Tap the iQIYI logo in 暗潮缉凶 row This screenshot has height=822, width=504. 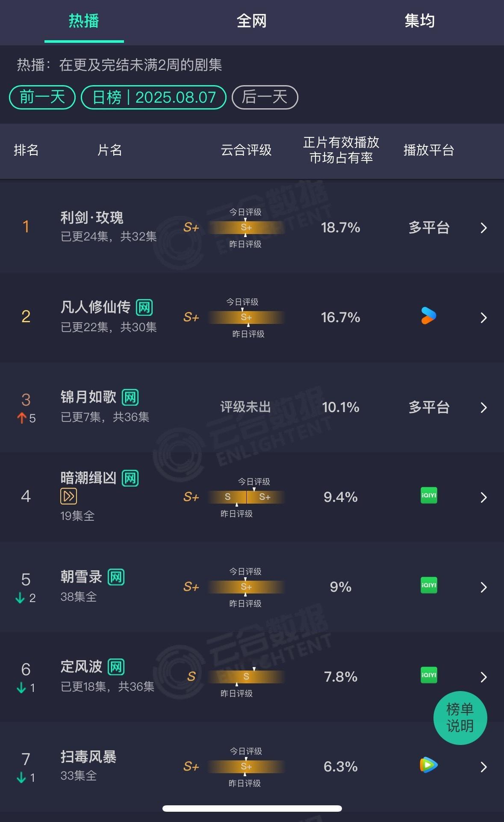pos(429,496)
